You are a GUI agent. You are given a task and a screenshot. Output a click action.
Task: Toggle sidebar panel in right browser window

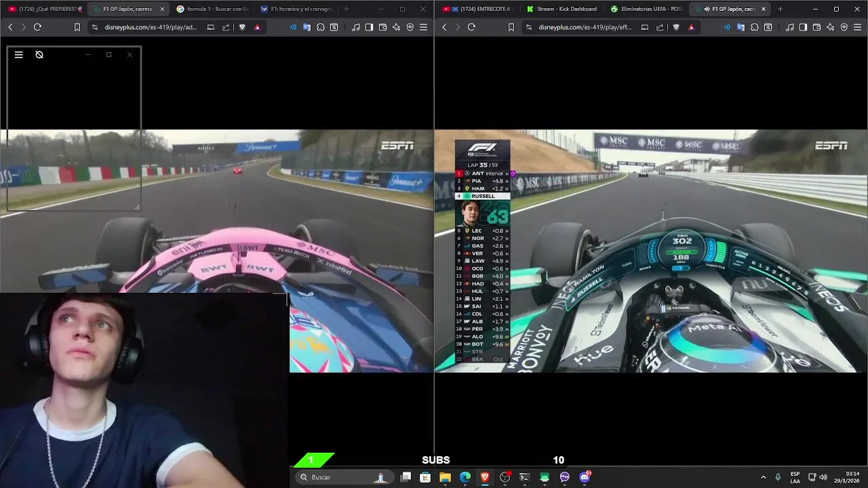803,27
